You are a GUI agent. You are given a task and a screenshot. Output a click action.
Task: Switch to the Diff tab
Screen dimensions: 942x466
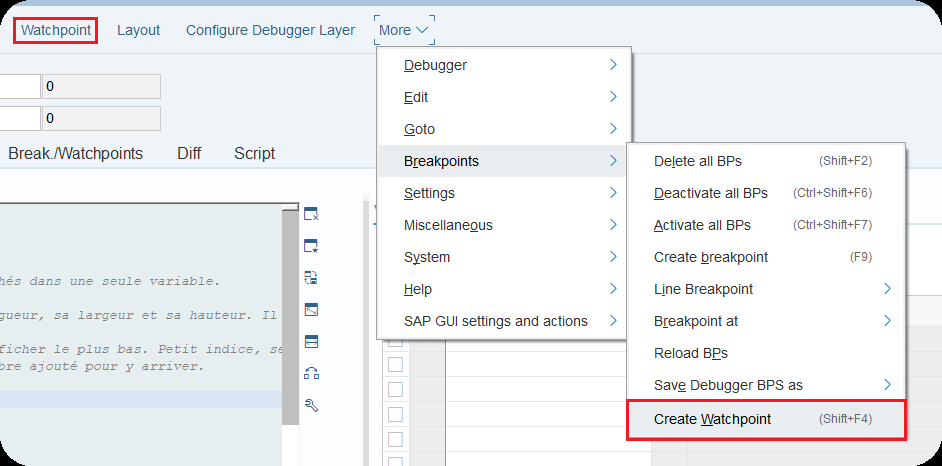(189, 154)
